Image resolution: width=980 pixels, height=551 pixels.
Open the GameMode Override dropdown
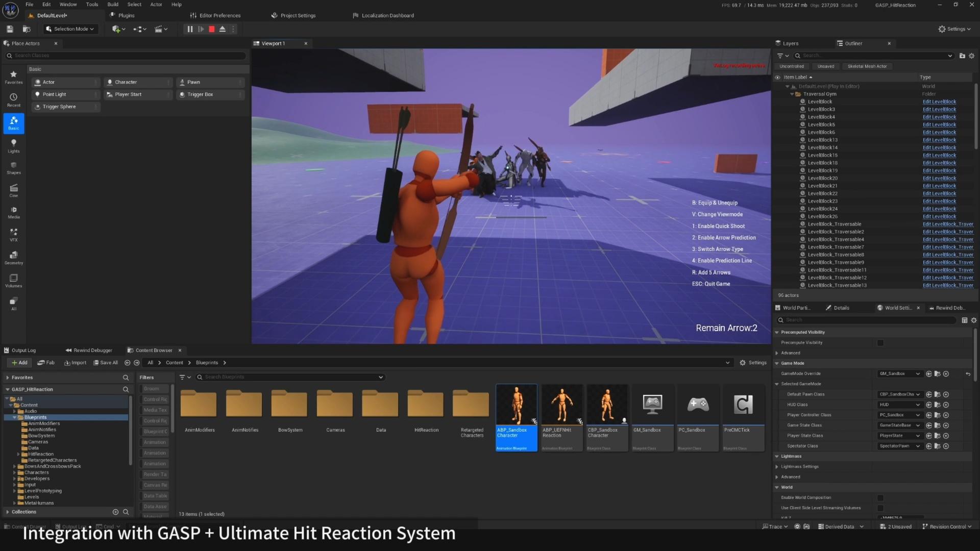pyautogui.click(x=899, y=374)
